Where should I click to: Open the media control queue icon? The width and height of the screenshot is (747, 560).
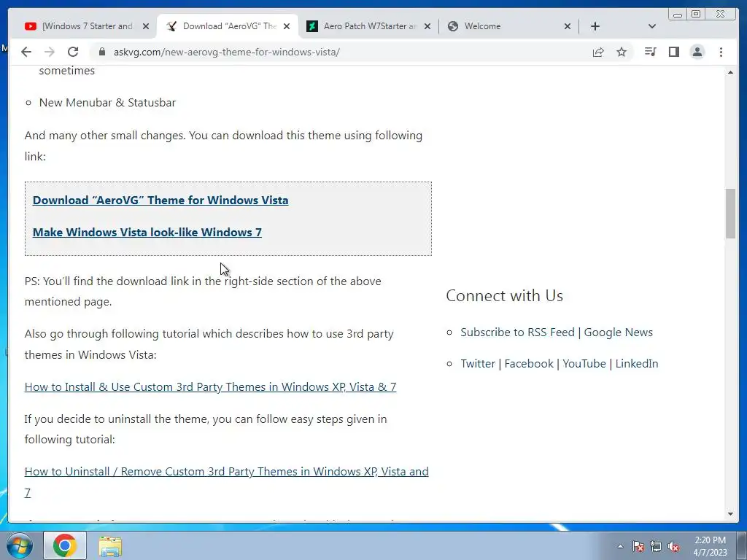click(x=650, y=52)
